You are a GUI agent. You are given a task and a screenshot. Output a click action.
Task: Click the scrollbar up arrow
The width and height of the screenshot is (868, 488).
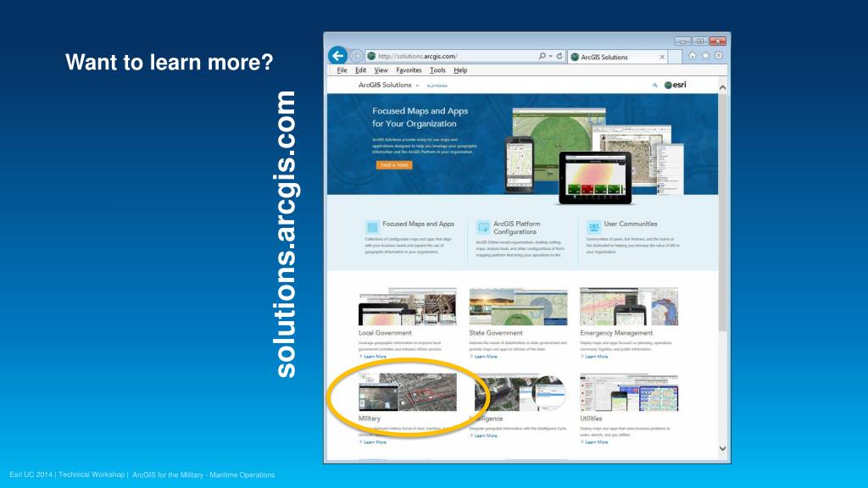click(x=722, y=87)
